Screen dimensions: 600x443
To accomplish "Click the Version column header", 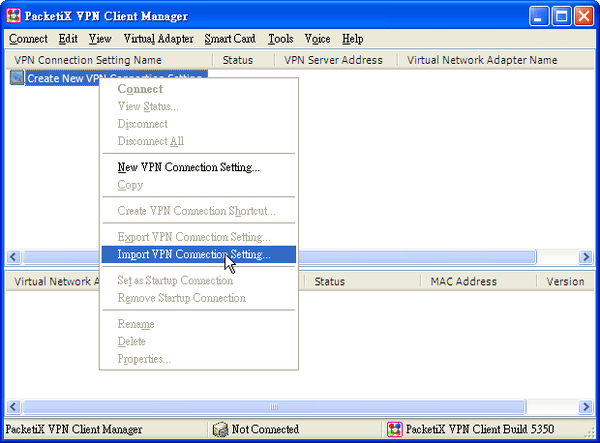I will pos(566,282).
